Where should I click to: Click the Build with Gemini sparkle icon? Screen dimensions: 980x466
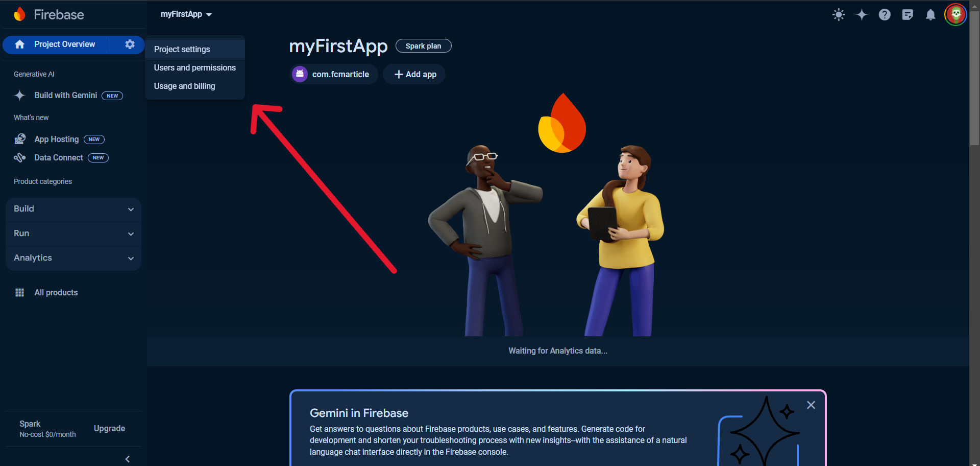[x=20, y=96]
